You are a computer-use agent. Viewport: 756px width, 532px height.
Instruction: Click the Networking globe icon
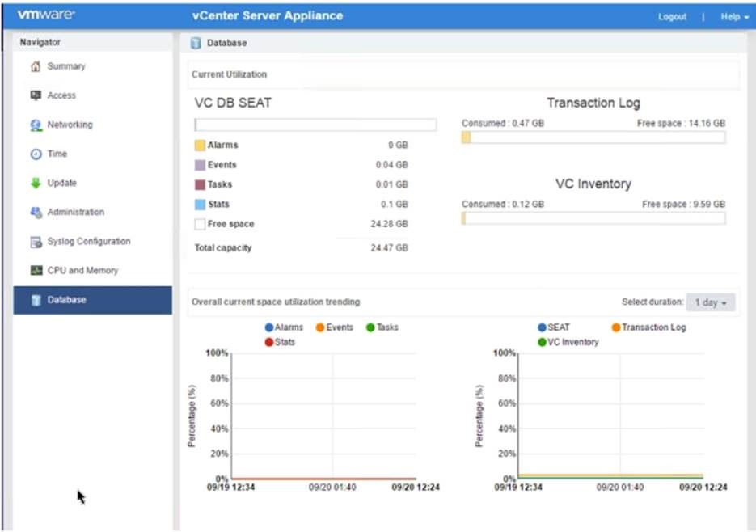(x=36, y=125)
